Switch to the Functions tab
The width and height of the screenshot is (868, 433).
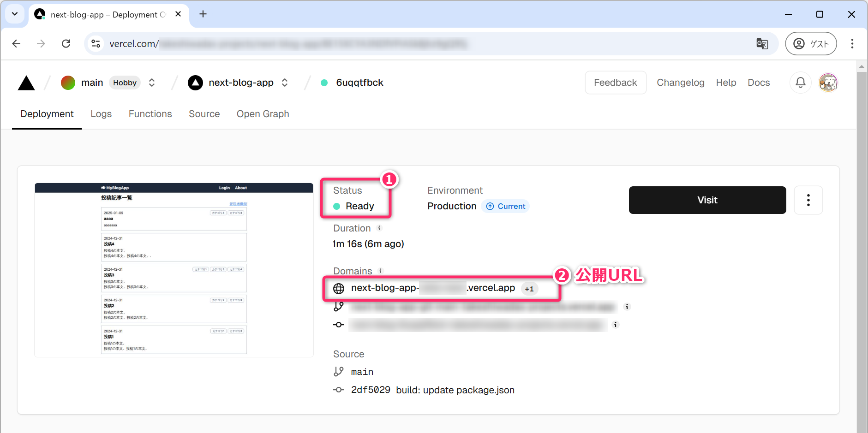pos(150,114)
